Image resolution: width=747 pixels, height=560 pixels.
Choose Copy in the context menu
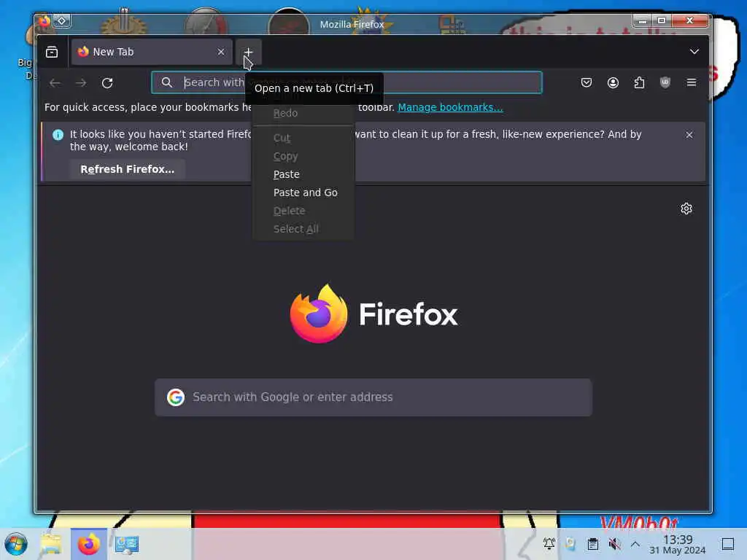click(303, 156)
